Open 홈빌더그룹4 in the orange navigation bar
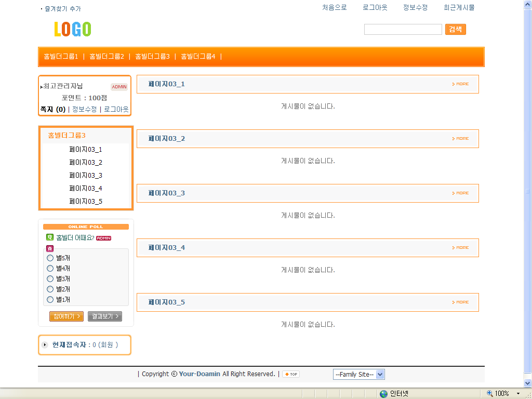This screenshot has width=532, height=399. click(198, 57)
